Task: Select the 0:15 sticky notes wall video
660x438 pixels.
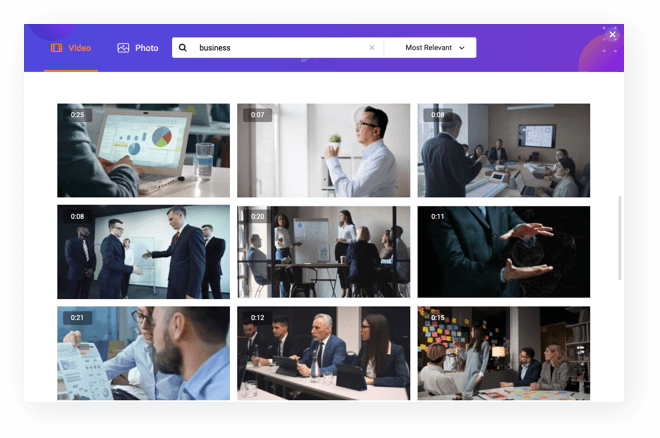Action: [503, 353]
